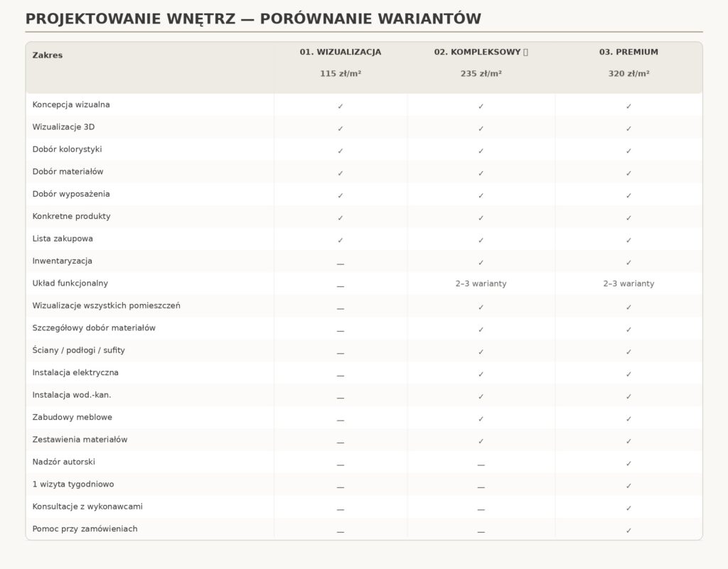Screen dimensions: 728x569
Task: Click the badge icon beside 02. KOMPLEKSOWY
Action: pos(525,52)
